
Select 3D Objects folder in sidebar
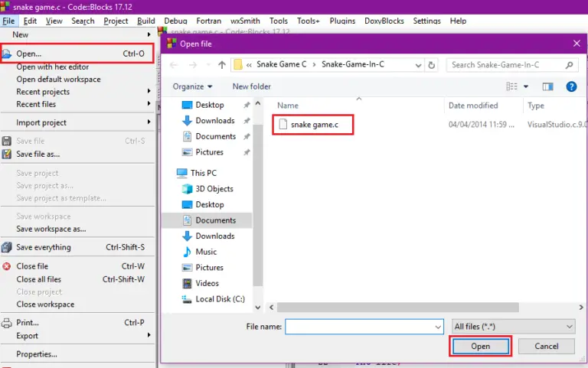[x=214, y=189]
